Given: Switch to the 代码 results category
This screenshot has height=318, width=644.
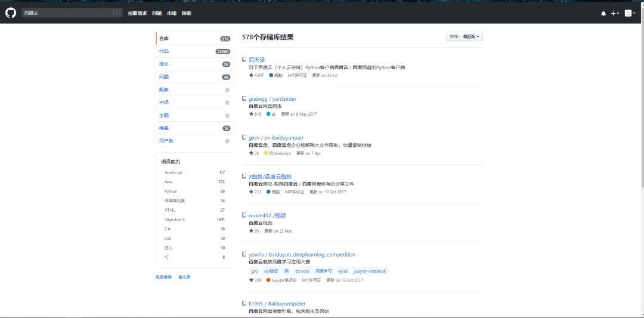Looking at the screenshot, I should pyautogui.click(x=164, y=51).
